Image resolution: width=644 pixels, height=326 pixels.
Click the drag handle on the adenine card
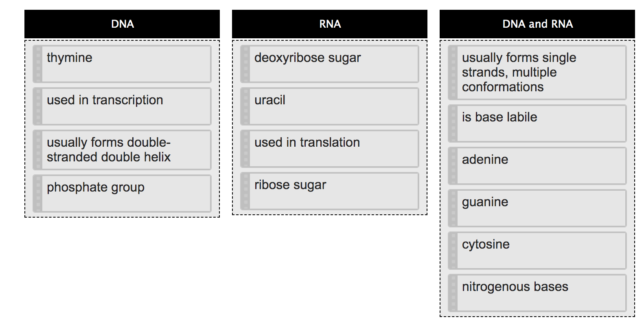pyautogui.click(x=453, y=166)
